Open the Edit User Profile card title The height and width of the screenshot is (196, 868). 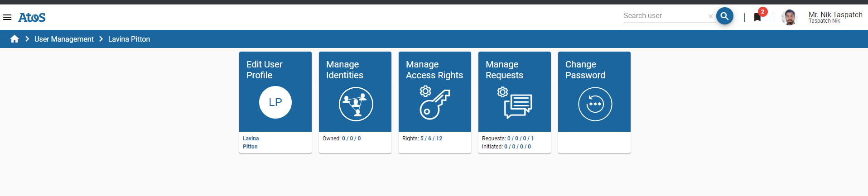click(265, 70)
